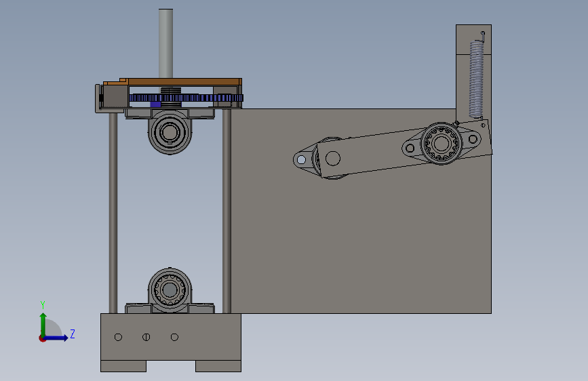Select the leftmost mounting ear hole of flange

tap(301, 160)
